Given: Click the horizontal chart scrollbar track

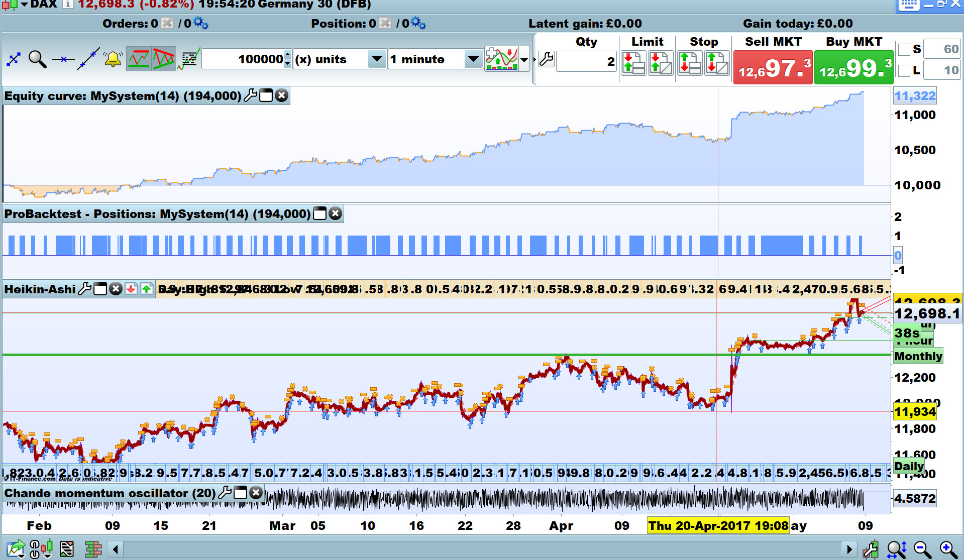Looking at the screenshot, I should click(x=482, y=549).
